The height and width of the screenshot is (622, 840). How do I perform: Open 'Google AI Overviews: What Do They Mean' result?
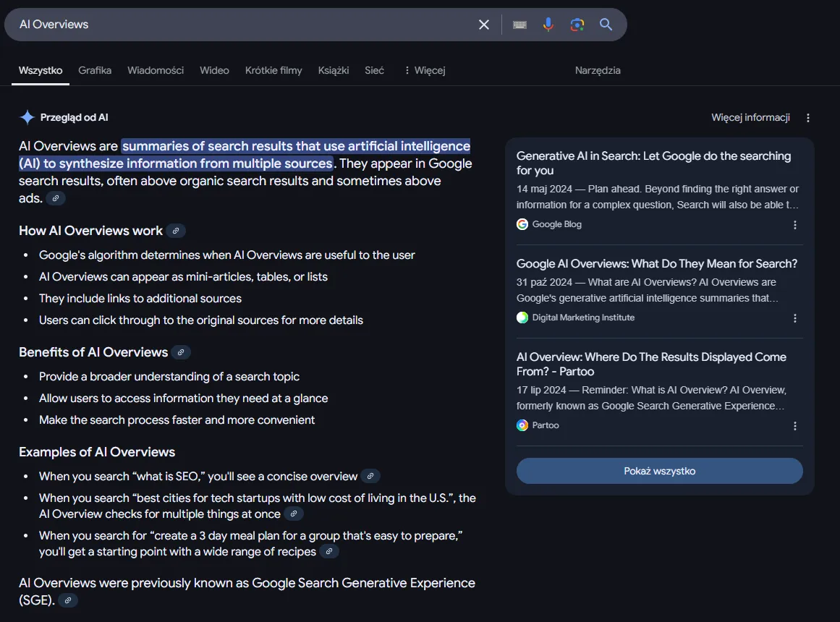657,263
